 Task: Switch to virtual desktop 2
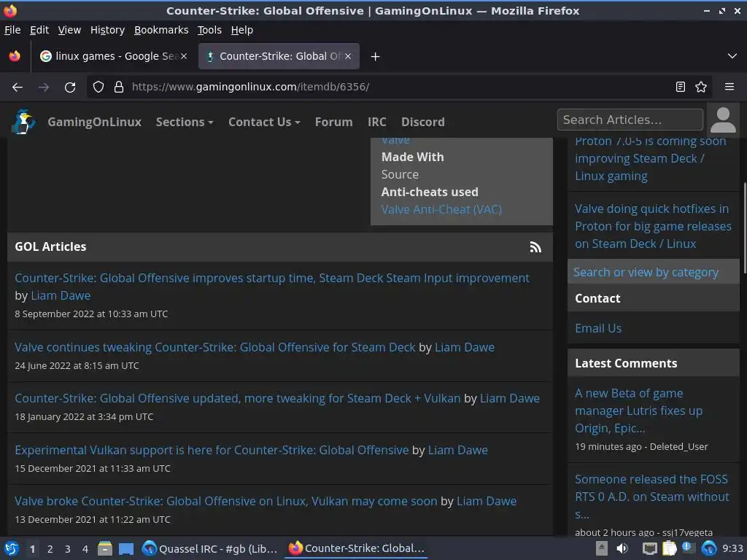click(x=50, y=549)
